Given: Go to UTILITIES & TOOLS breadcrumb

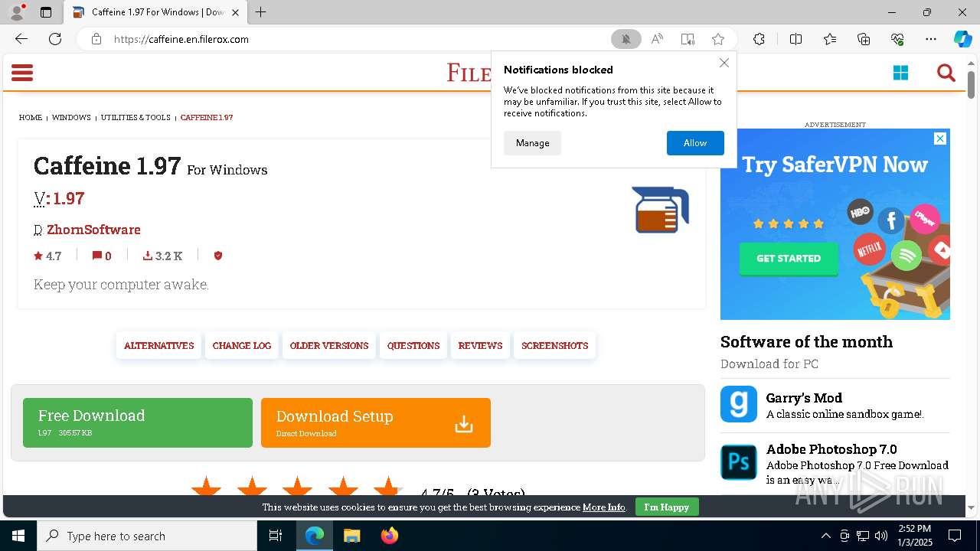Looking at the screenshot, I should point(136,118).
